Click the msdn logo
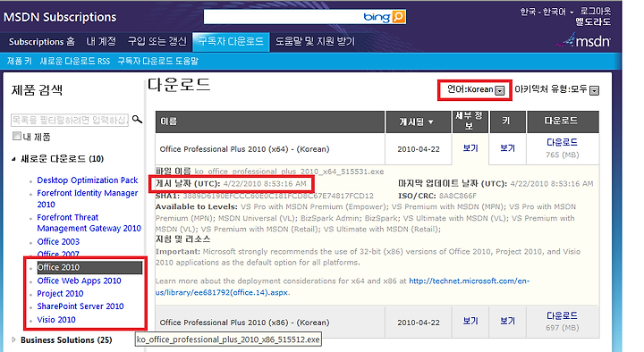 coord(584,41)
